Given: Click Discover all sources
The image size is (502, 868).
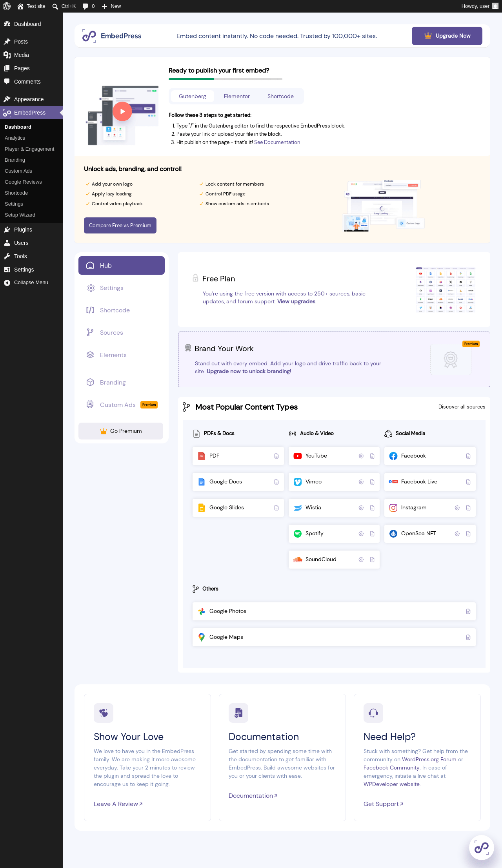Looking at the screenshot, I should coord(462,407).
